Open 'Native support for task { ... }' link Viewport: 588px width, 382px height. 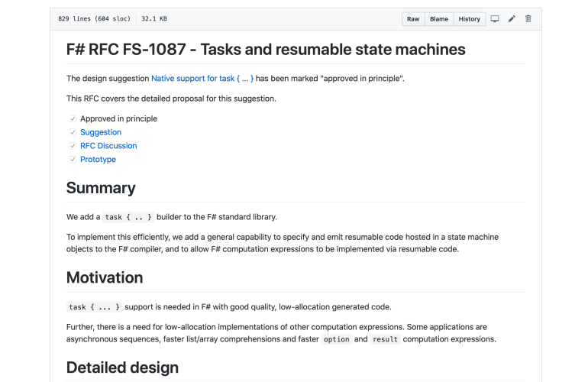click(x=202, y=79)
